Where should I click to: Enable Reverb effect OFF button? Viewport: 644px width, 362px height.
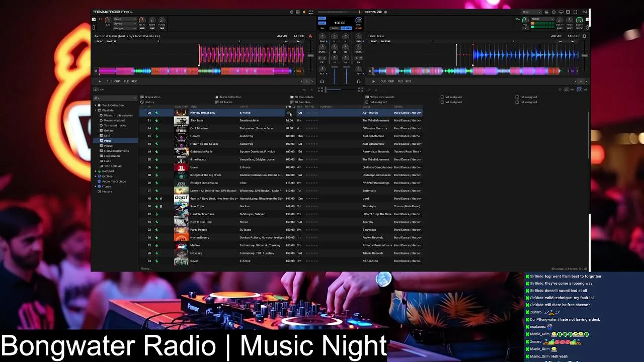[x=152, y=28]
